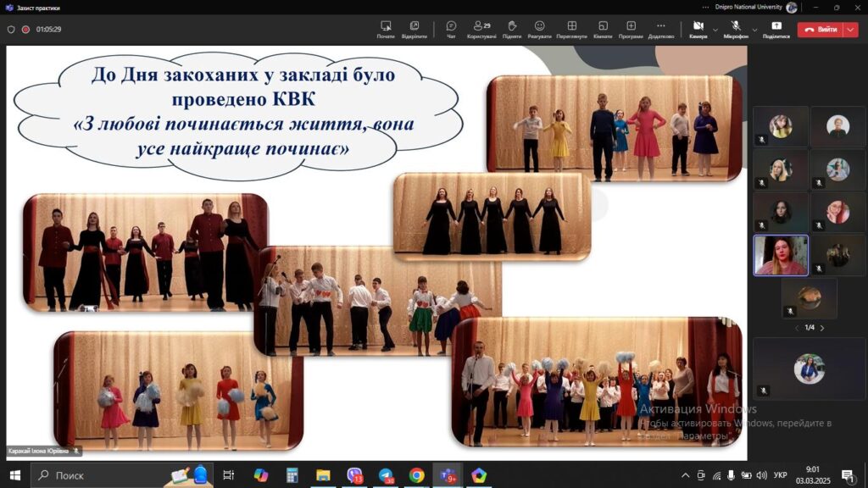868x488 pixels.
Task: Raise hand with the Підняти icon
Action: [511, 30]
